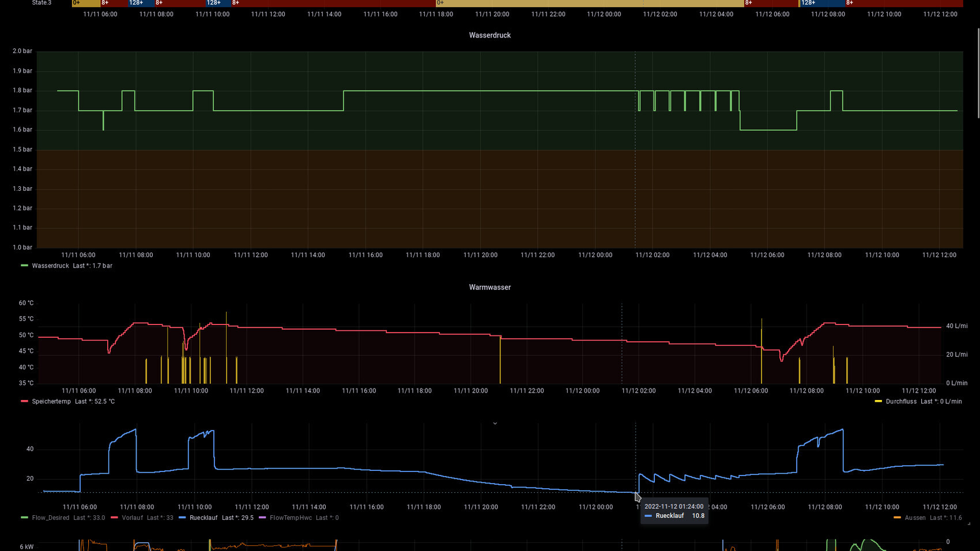
Task: Toggle Speichertemp series visibility in legend
Action: pos(51,401)
